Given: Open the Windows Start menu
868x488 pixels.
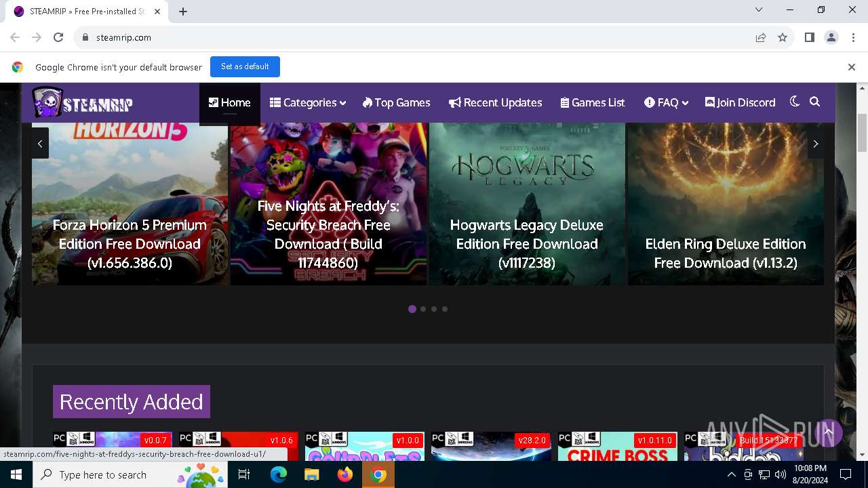Looking at the screenshot, I should pyautogui.click(x=16, y=474).
